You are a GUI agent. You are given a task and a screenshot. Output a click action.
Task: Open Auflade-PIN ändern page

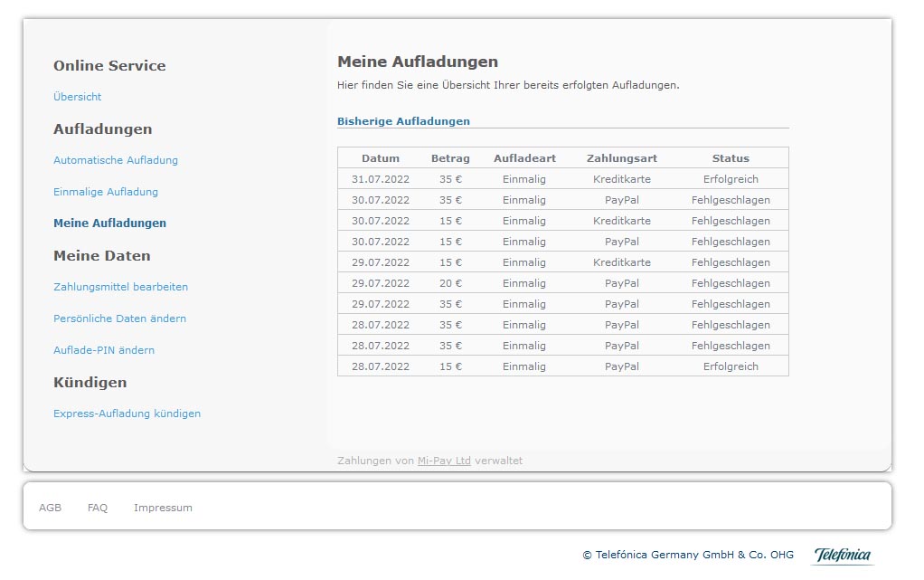click(x=104, y=350)
